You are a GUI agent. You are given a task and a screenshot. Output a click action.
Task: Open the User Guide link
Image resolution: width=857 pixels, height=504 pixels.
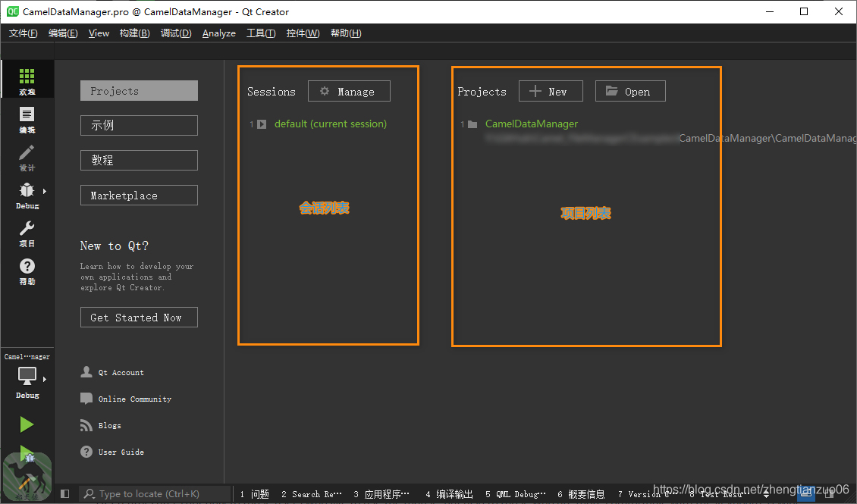tap(121, 452)
